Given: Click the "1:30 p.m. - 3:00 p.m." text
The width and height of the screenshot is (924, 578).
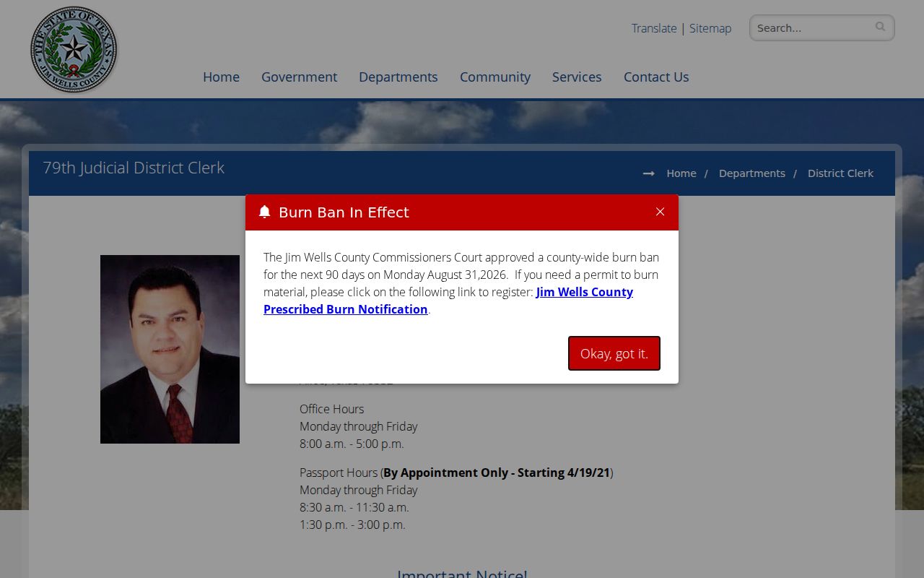Looking at the screenshot, I should click(x=352, y=525).
